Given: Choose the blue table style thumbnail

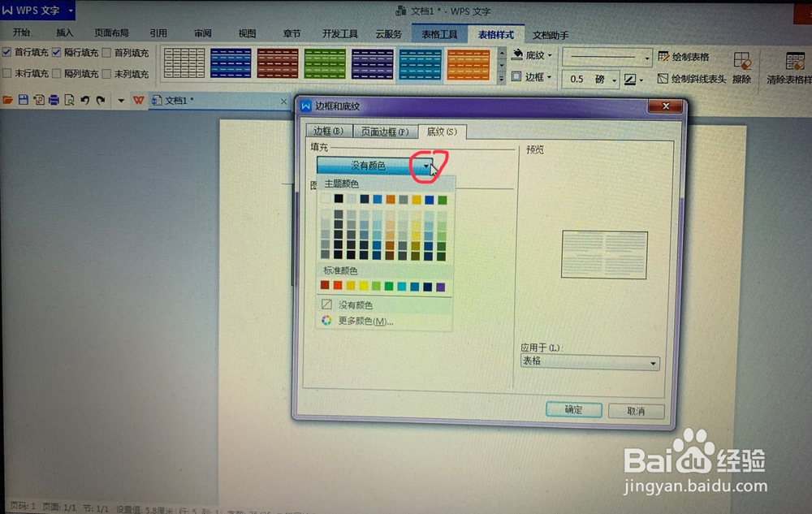Looking at the screenshot, I should [231, 63].
